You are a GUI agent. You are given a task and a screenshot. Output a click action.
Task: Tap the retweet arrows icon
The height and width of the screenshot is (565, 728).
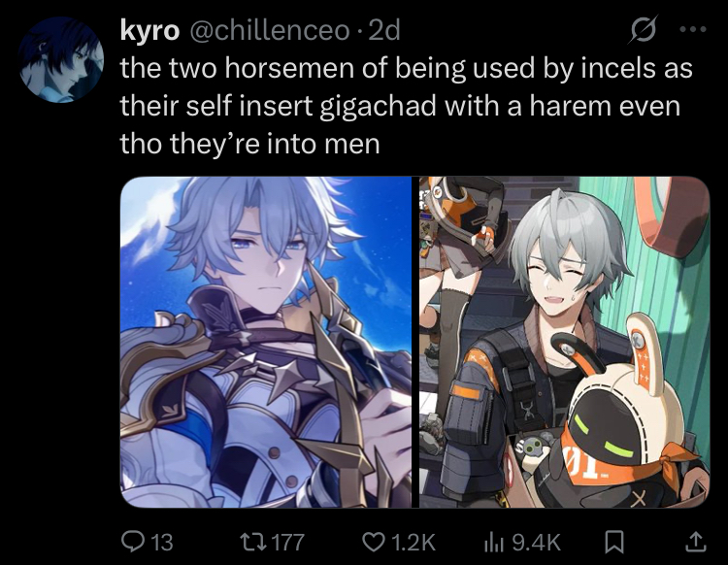click(x=252, y=542)
